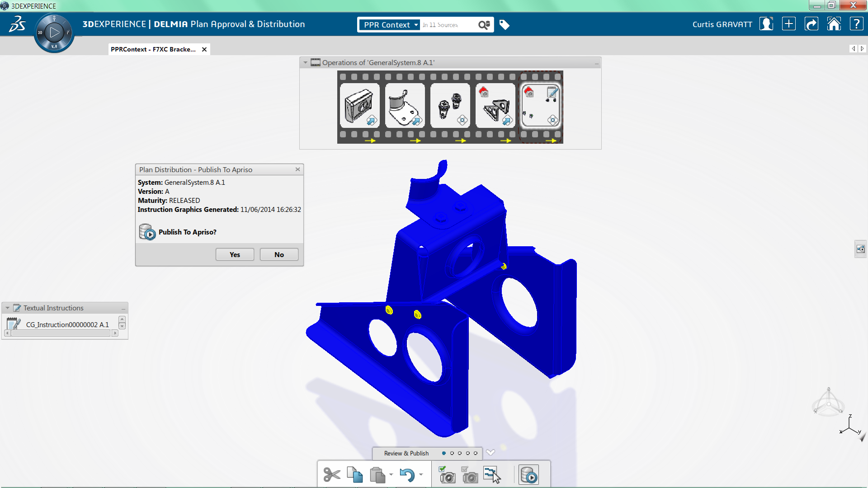Click the instruction list up stepper arrow
This screenshot has width=868, height=488.
click(x=122, y=319)
